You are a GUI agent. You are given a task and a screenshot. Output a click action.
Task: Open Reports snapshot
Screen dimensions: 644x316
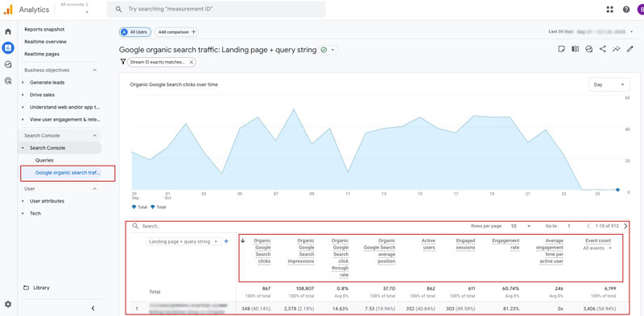pos(44,30)
